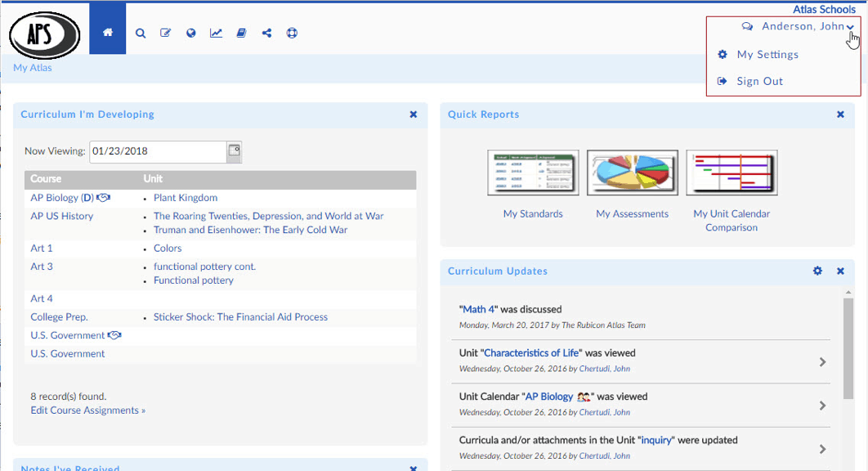
Task: Open Truman and Eisenhower unit link
Action: click(x=250, y=230)
